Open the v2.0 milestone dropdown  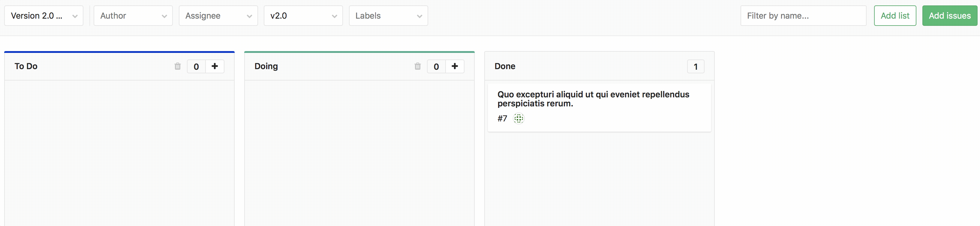tap(303, 16)
